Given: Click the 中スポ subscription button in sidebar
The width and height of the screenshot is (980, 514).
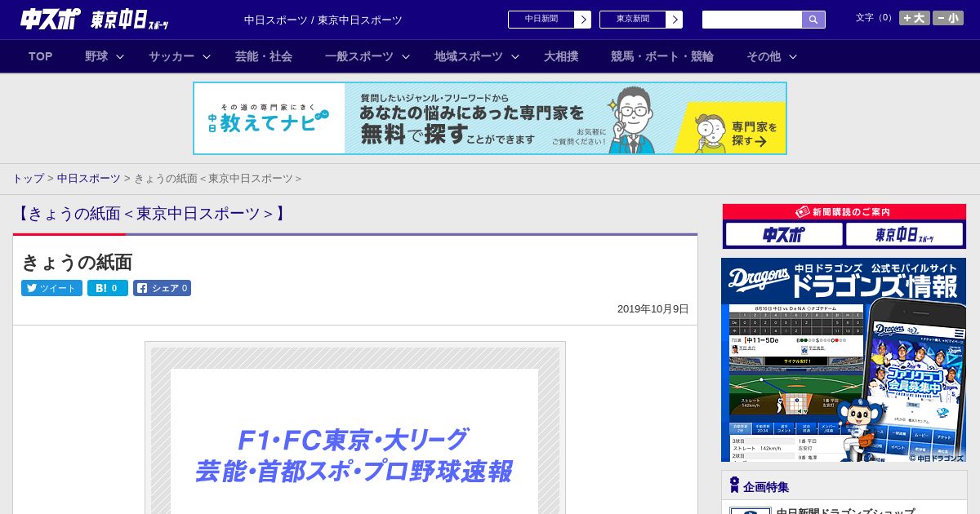Looking at the screenshot, I should pyautogui.click(x=784, y=235).
